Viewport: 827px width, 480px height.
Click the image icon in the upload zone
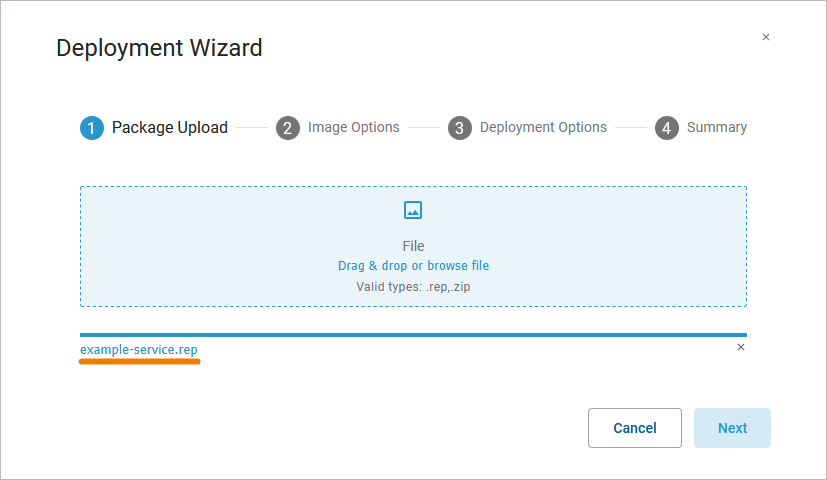pyautogui.click(x=413, y=210)
